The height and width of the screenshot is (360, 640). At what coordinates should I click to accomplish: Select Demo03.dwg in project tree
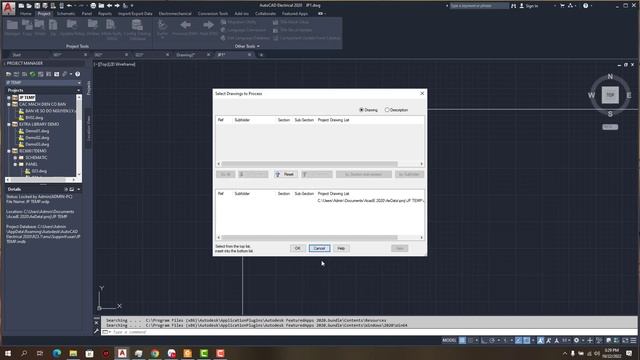(37, 144)
